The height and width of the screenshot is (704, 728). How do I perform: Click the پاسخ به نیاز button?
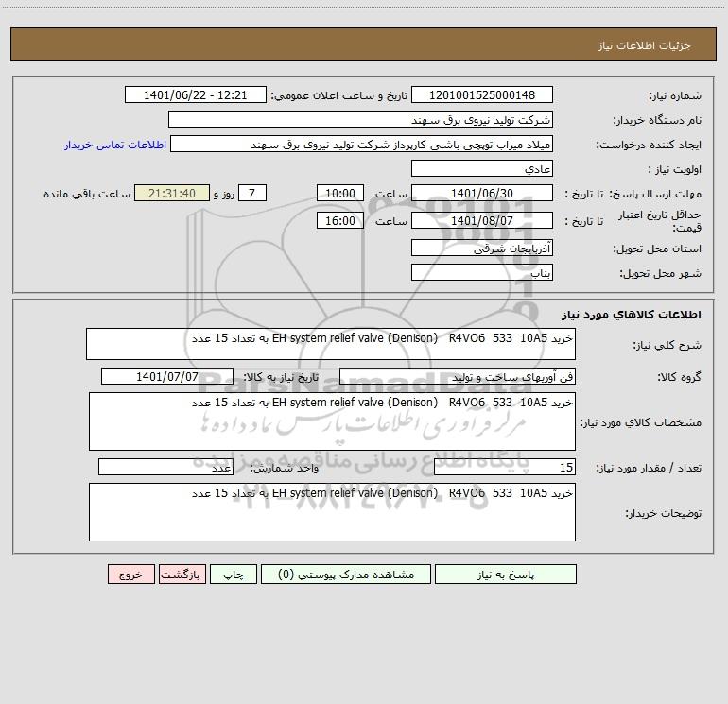pos(506,574)
